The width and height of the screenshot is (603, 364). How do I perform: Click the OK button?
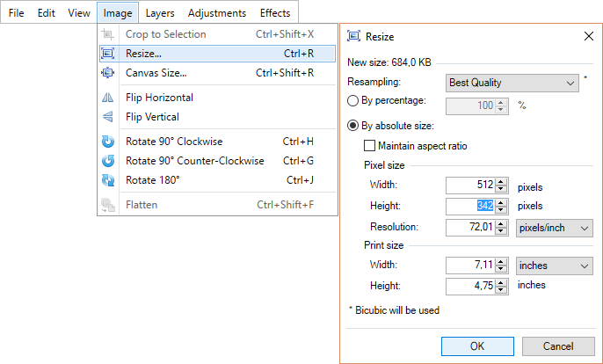(x=477, y=346)
